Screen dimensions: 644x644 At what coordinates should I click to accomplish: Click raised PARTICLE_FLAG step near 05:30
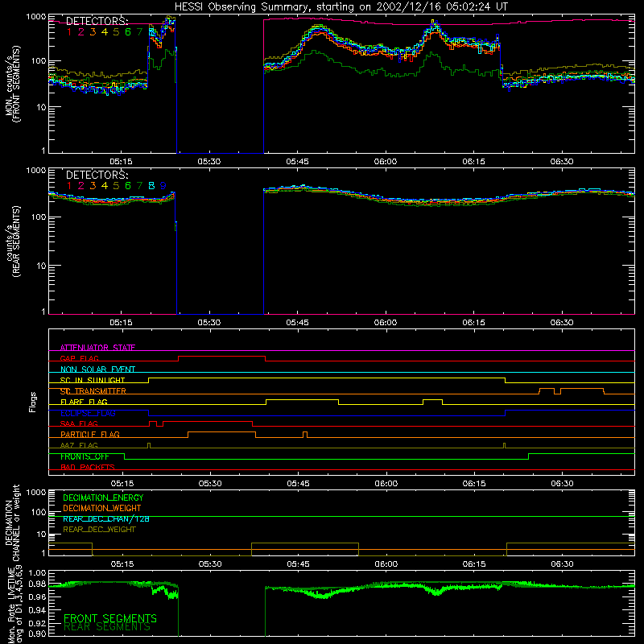[222, 432]
